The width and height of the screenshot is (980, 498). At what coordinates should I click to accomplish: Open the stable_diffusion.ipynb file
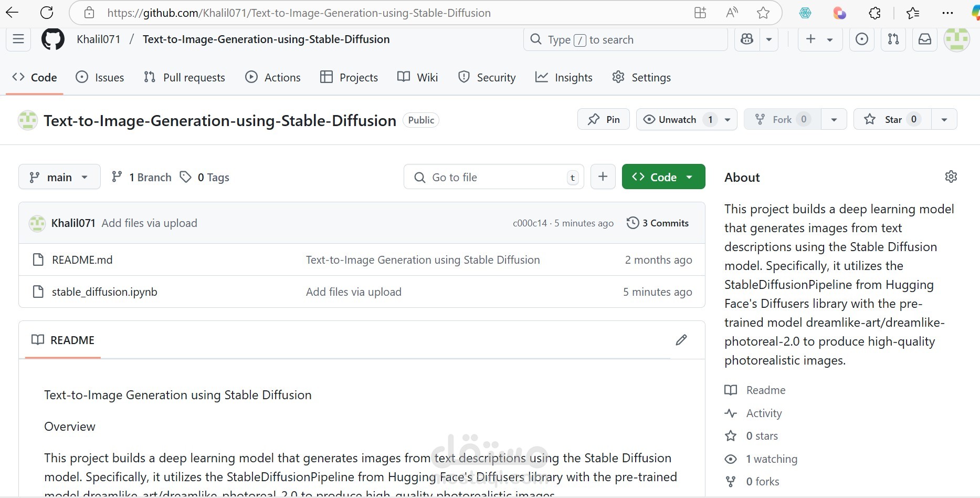point(104,292)
